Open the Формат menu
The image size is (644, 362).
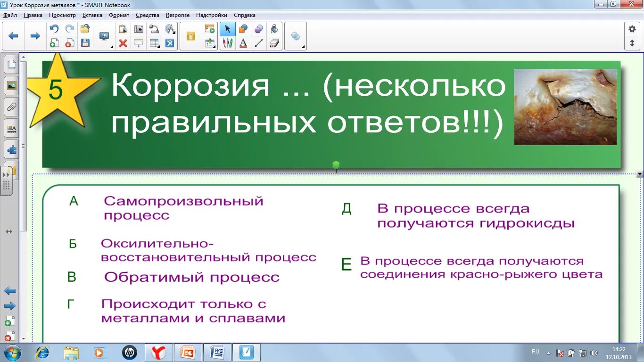click(x=119, y=15)
